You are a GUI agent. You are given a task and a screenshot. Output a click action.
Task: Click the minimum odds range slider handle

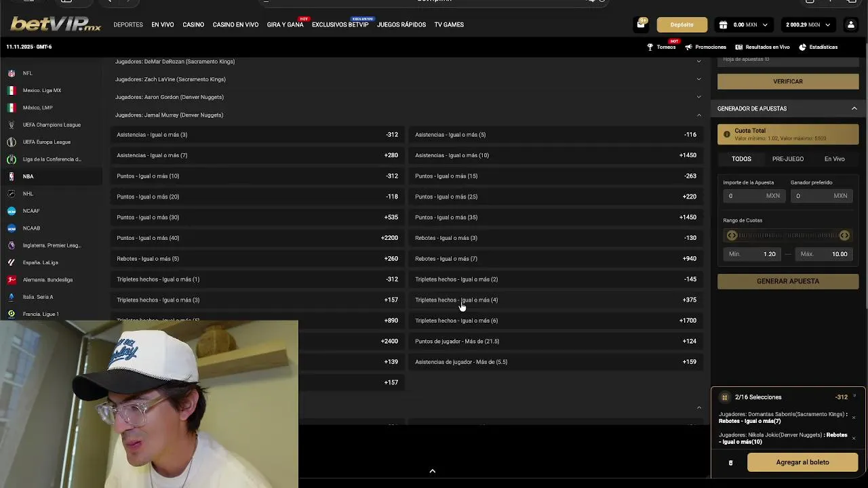732,235
